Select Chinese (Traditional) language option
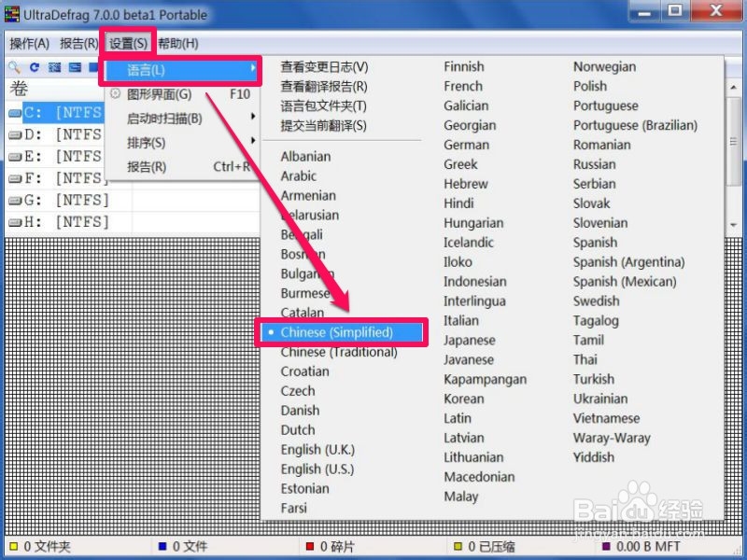The height and width of the screenshot is (560, 747). click(341, 352)
